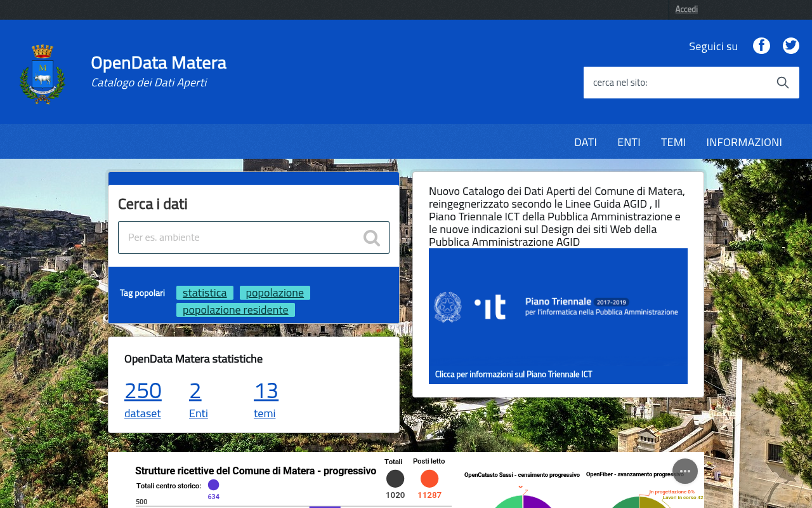Open the Twitter profile icon
812x508 pixels.
click(x=791, y=46)
